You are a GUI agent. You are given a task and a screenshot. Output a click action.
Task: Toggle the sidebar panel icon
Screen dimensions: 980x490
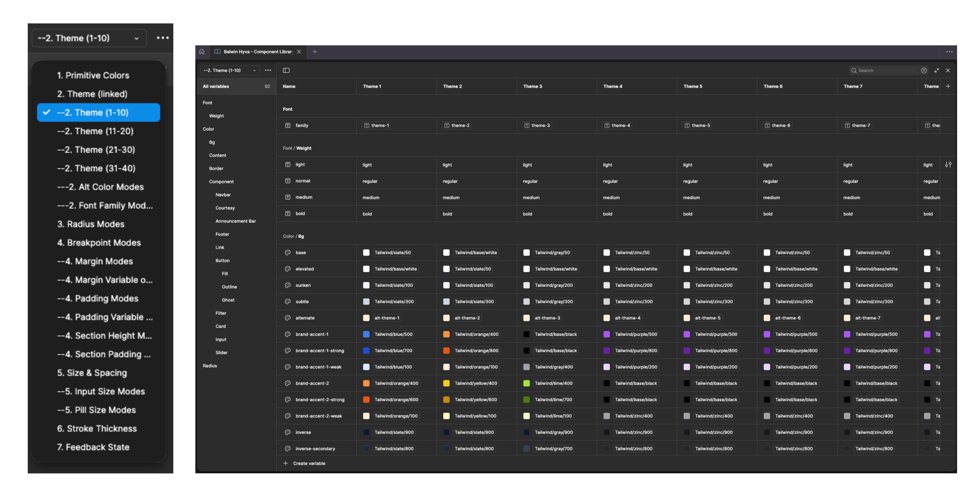pos(286,70)
